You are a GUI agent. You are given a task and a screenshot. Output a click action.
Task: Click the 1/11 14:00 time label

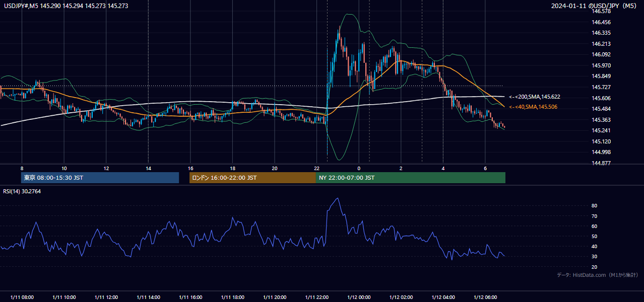[148, 297]
